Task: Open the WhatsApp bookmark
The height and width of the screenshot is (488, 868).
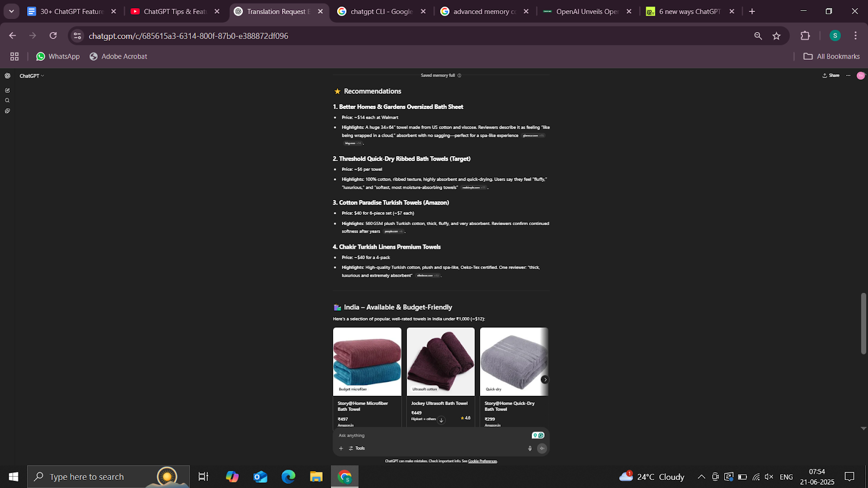Action: (58, 56)
